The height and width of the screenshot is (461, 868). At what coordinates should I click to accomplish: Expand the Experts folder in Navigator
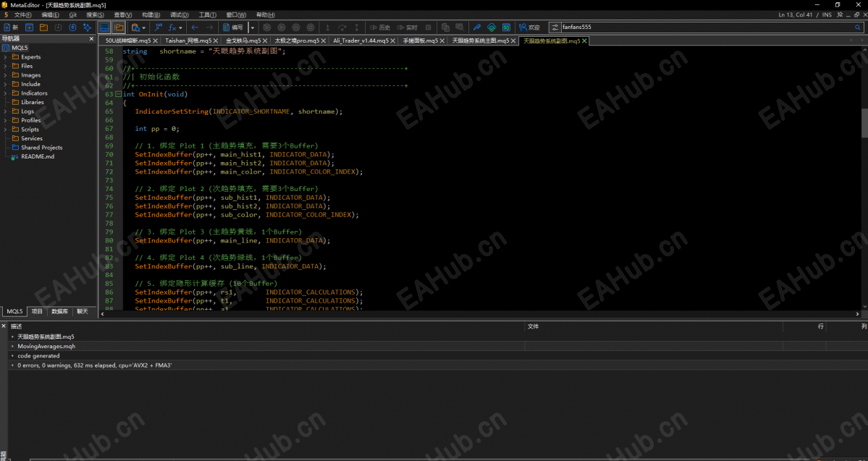(x=5, y=57)
